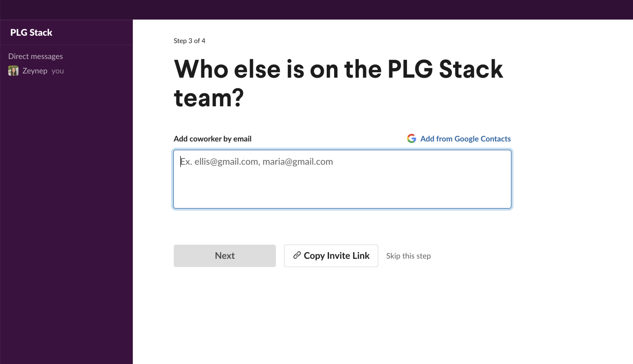Click the email placeholder example text

(257, 161)
